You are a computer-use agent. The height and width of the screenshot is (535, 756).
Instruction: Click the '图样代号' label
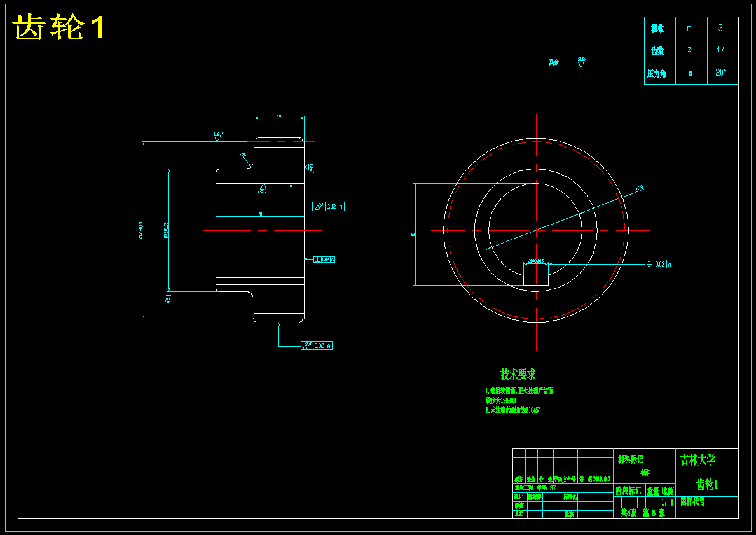click(693, 502)
